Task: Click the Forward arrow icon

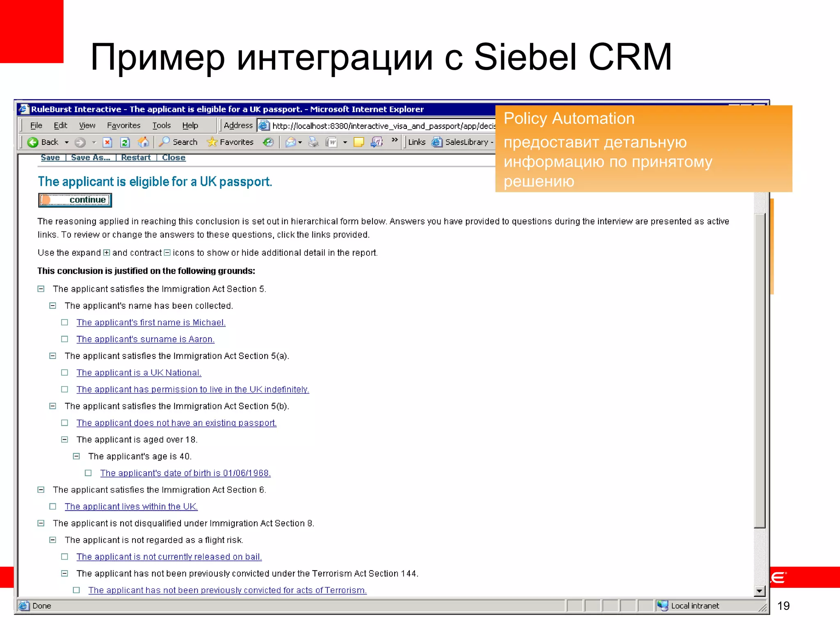Action: point(80,142)
